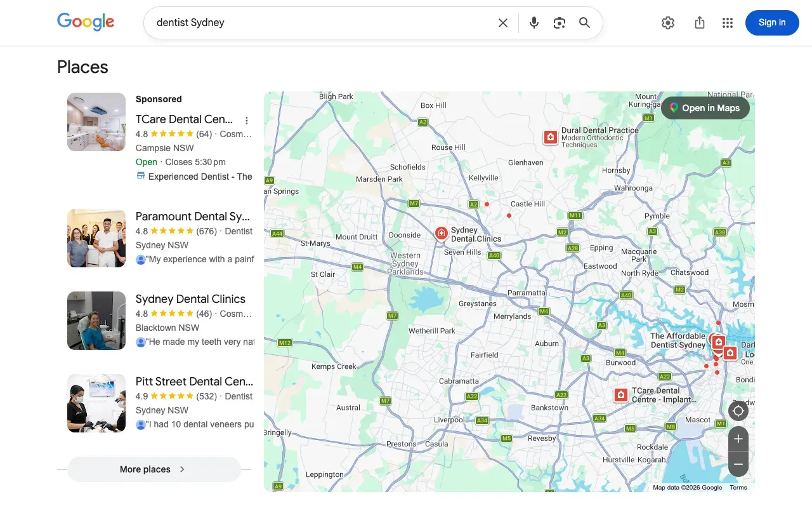812x508 pixels.
Task: Click the storefront icon beside Experienced Dentist
Action: (x=141, y=176)
